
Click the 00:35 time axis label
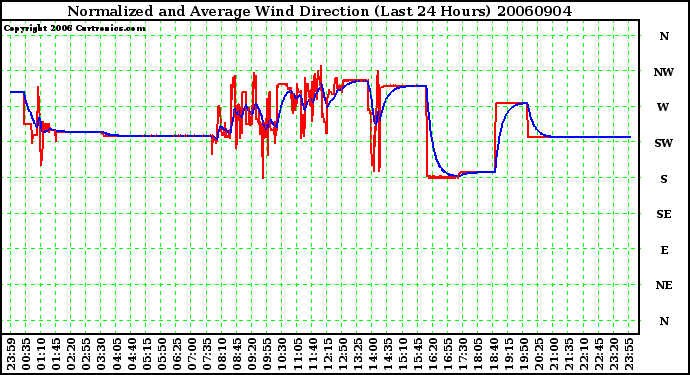(26, 354)
